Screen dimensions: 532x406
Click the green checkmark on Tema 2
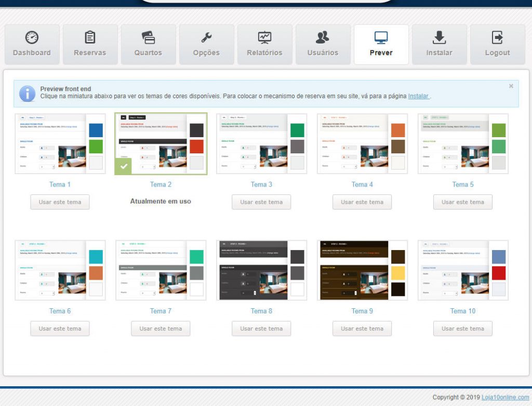pos(124,166)
